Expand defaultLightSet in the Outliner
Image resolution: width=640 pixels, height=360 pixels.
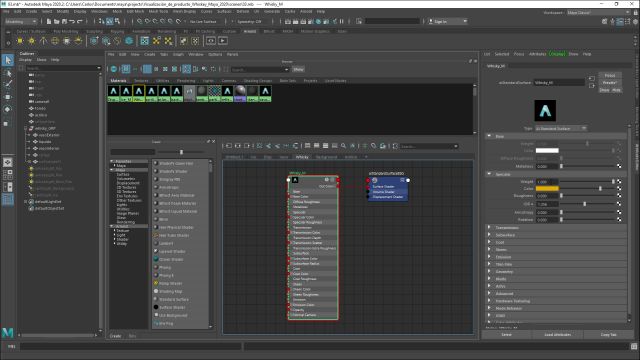(26, 202)
